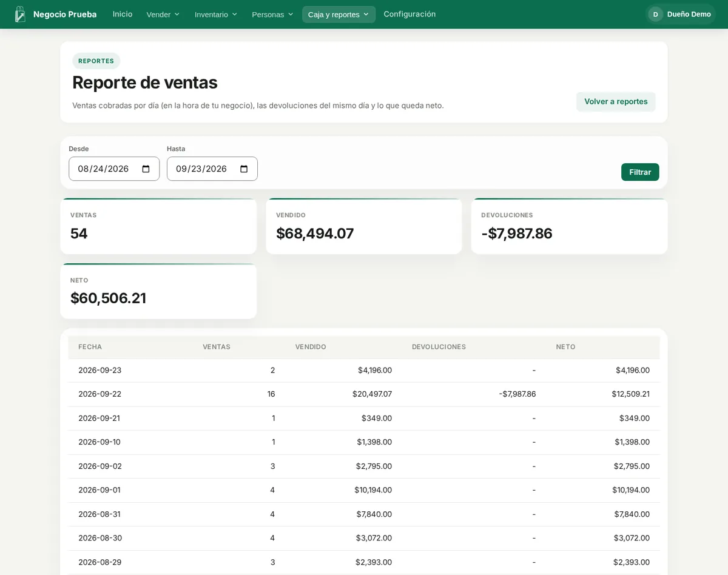Select the 2026-09-22 date cell
Image resolution: width=728 pixels, height=575 pixels.
tap(100, 394)
